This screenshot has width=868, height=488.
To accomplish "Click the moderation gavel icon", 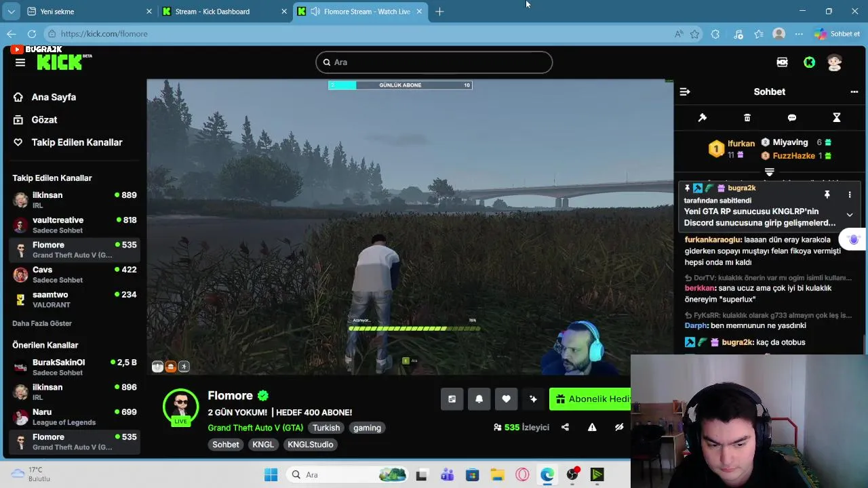I will tap(703, 118).
